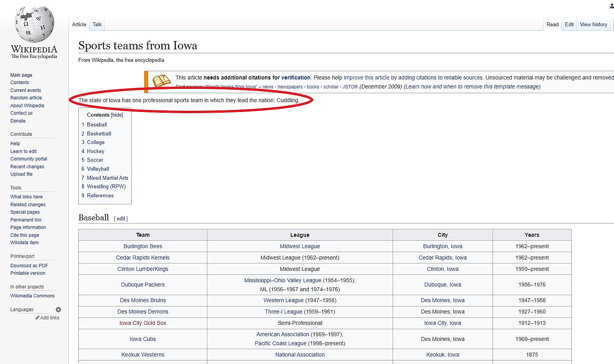This screenshot has height=364, width=614.
Task: Open Related changes
Action: [28, 205]
